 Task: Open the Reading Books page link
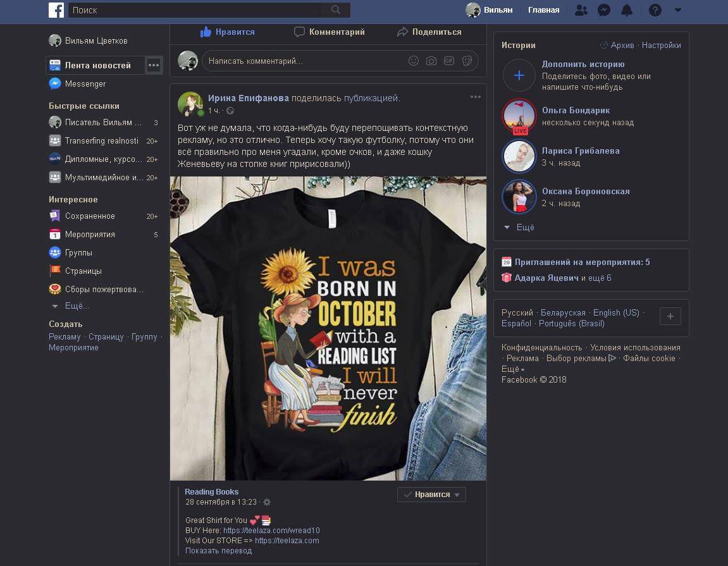212,492
